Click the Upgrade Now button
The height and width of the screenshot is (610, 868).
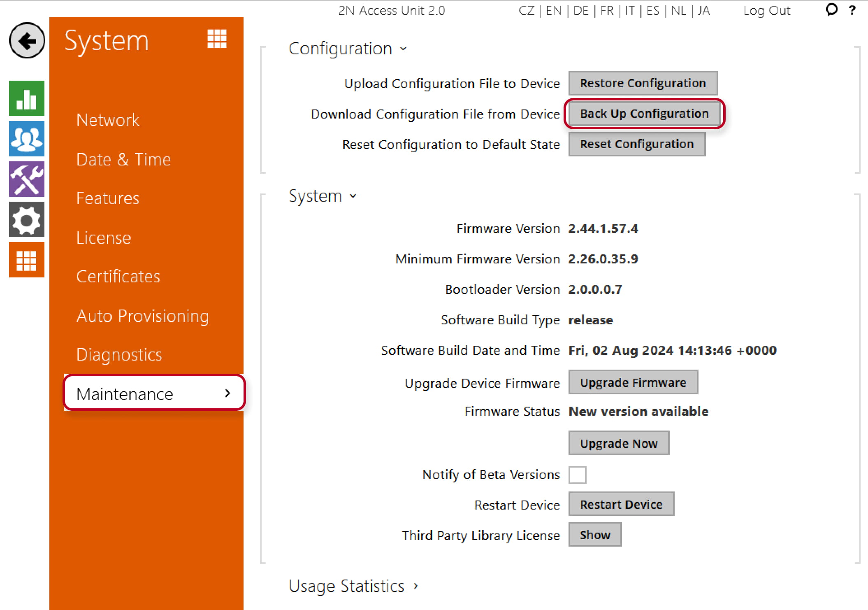619,443
